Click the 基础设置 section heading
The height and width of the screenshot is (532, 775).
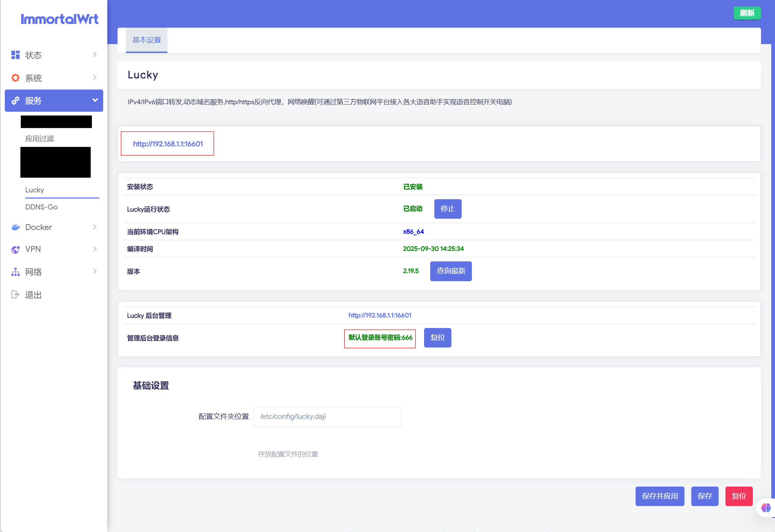151,385
